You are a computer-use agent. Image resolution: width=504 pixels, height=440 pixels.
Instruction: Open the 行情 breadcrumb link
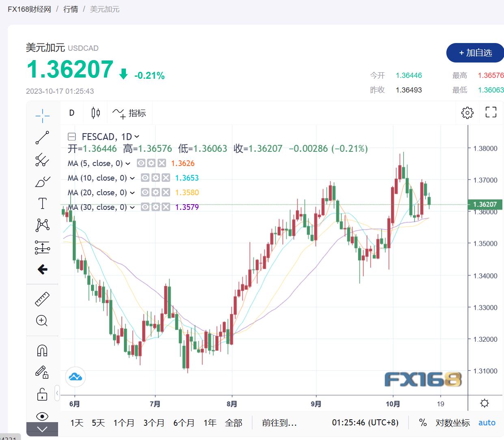tap(71, 9)
